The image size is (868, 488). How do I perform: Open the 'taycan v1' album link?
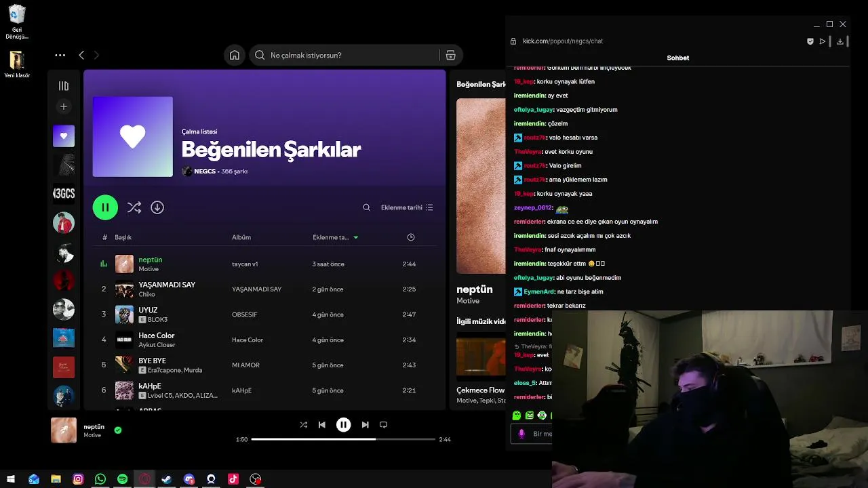(245, 264)
